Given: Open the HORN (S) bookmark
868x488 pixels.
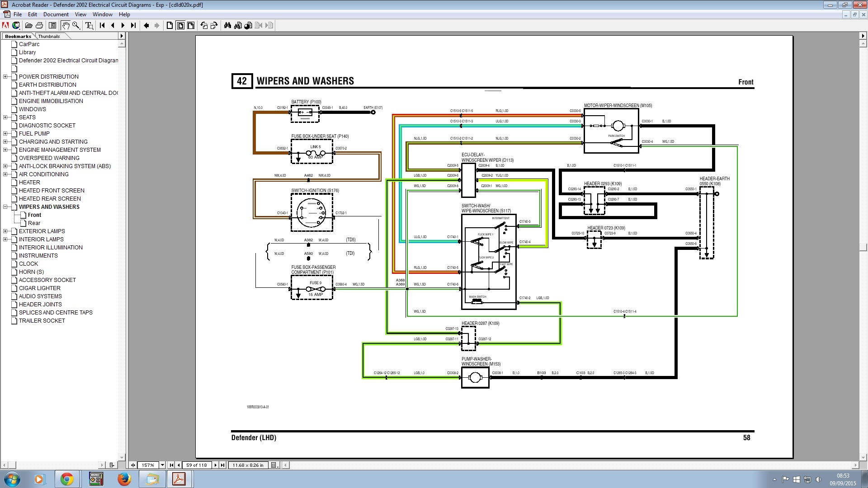Looking at the screenshot, I should 31,272.
